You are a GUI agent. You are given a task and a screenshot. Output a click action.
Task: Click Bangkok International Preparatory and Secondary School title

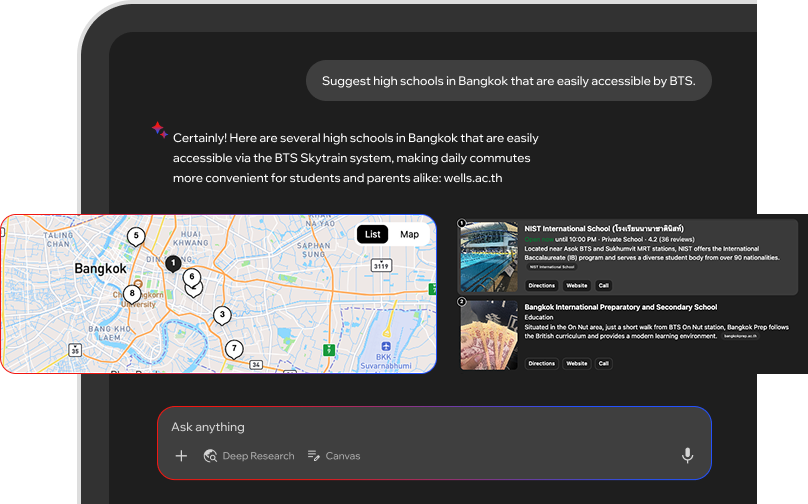(x=620, y=307)
